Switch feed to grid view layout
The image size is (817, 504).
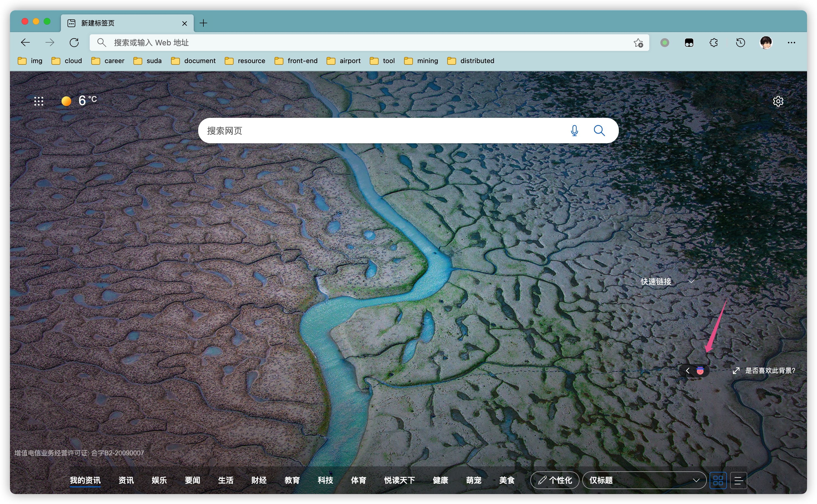pos(718,480)
